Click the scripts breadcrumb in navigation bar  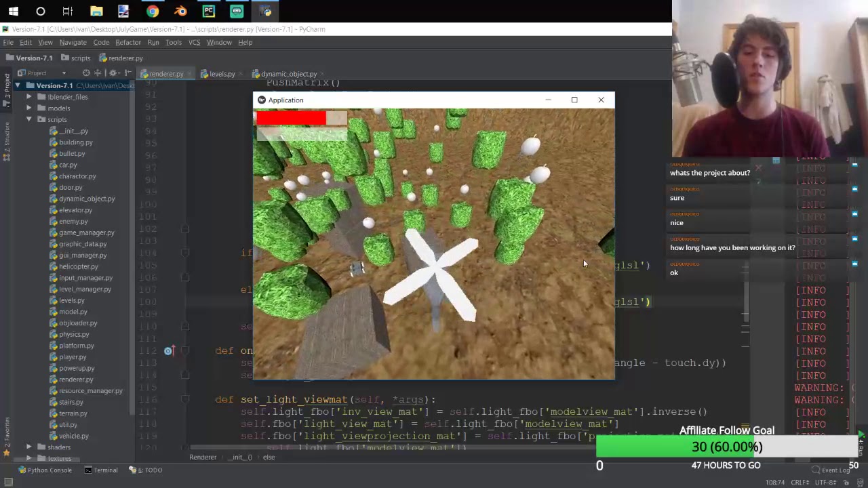pos(75,58)
